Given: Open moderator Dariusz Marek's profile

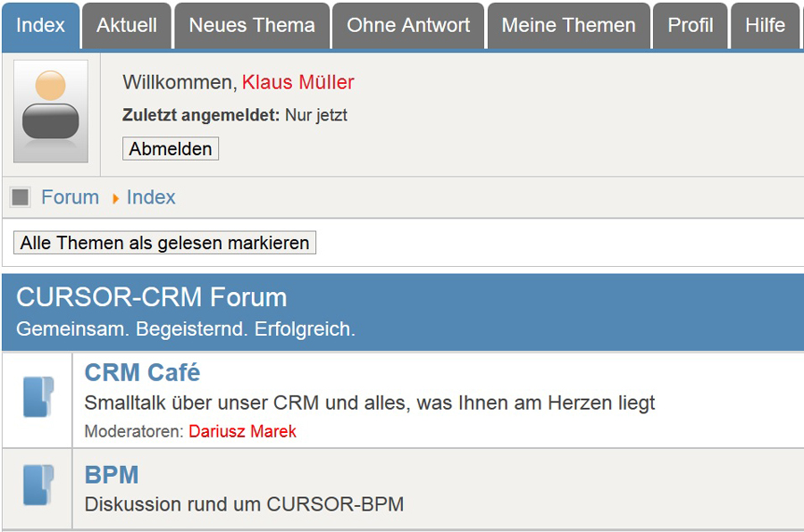Looking at the screenshot, I should (x=242, y=431).
